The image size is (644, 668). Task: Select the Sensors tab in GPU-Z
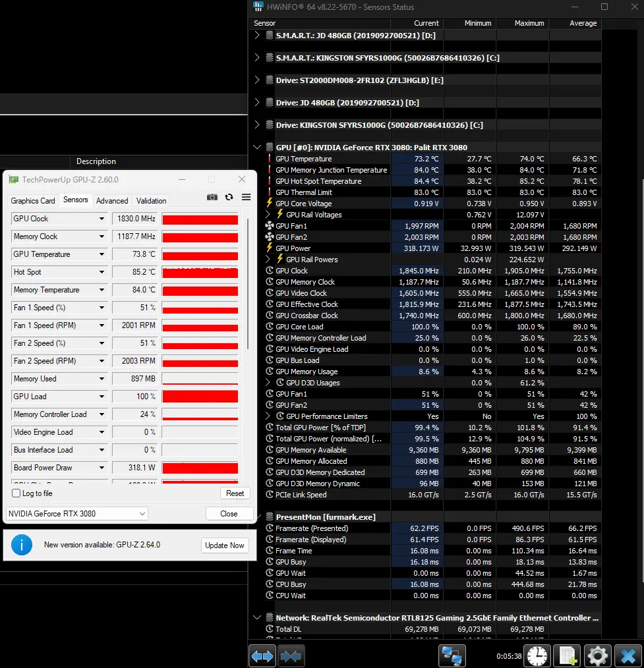pos(75,200)
